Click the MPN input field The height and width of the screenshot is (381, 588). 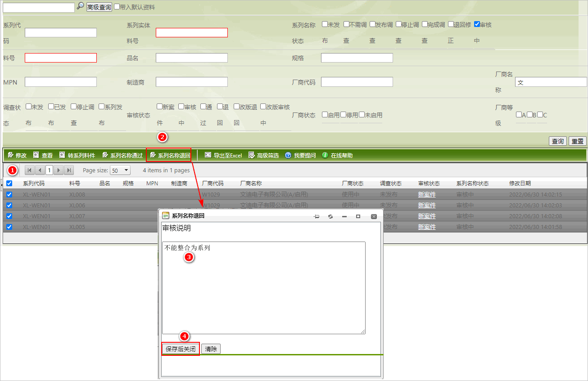coord(61,82)
